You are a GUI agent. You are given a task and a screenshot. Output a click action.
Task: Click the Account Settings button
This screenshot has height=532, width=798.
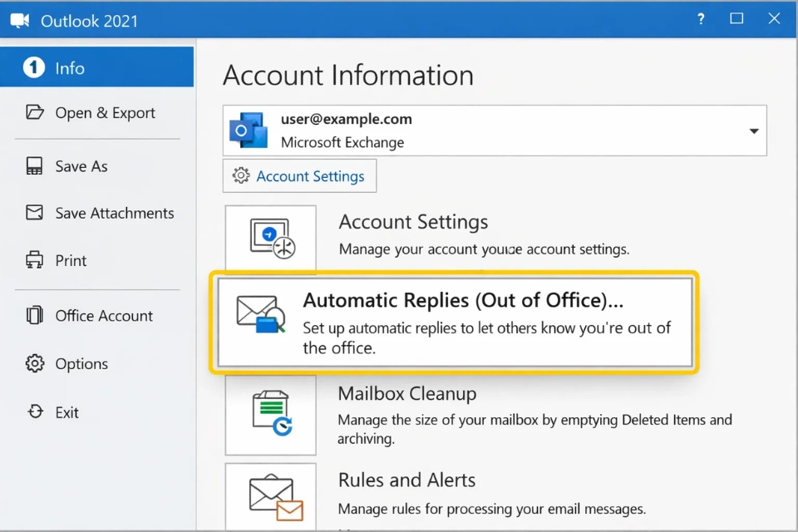299,175
